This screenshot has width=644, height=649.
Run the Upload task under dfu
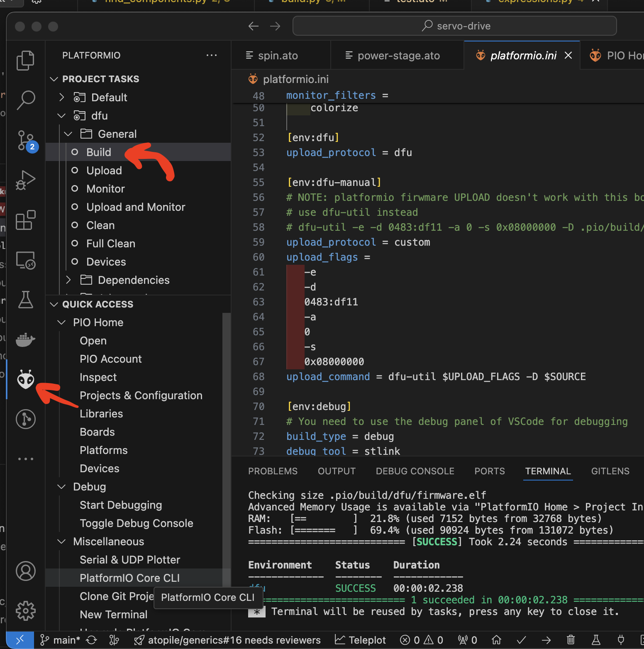coord(138,170)
